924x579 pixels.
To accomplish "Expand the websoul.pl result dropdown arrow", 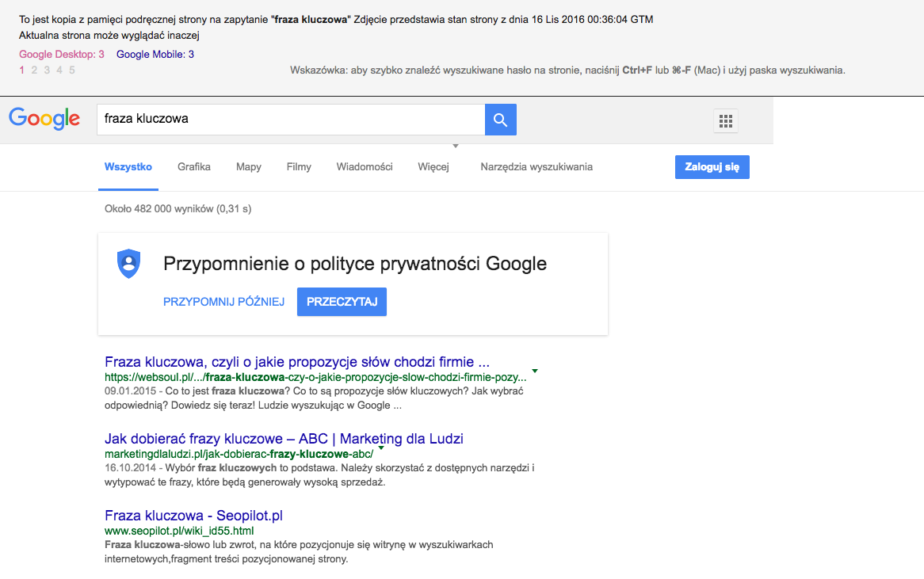I will pyautogui.click(x=535, y=371).
